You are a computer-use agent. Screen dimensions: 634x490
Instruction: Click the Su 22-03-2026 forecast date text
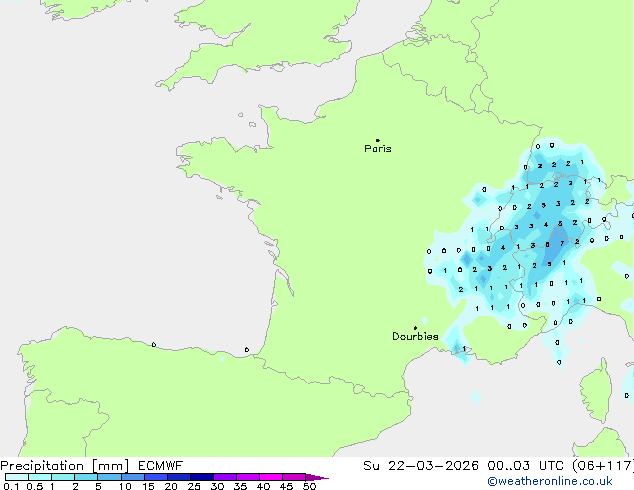421,466
